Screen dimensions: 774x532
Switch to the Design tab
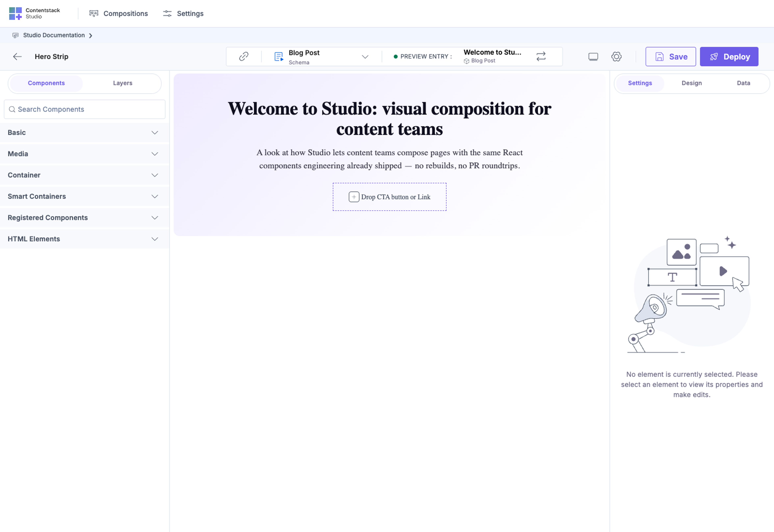tap(692, 83)
